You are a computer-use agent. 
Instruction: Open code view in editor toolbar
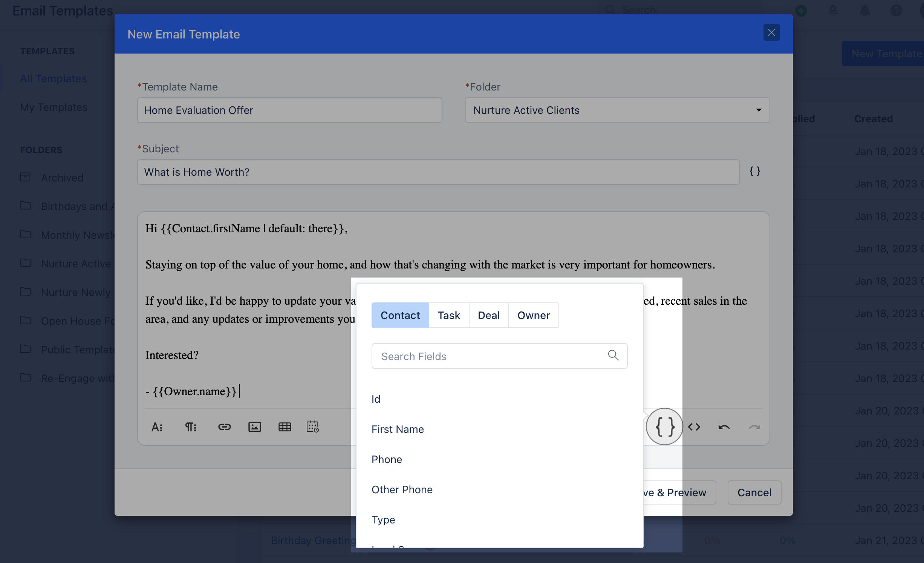694,427
